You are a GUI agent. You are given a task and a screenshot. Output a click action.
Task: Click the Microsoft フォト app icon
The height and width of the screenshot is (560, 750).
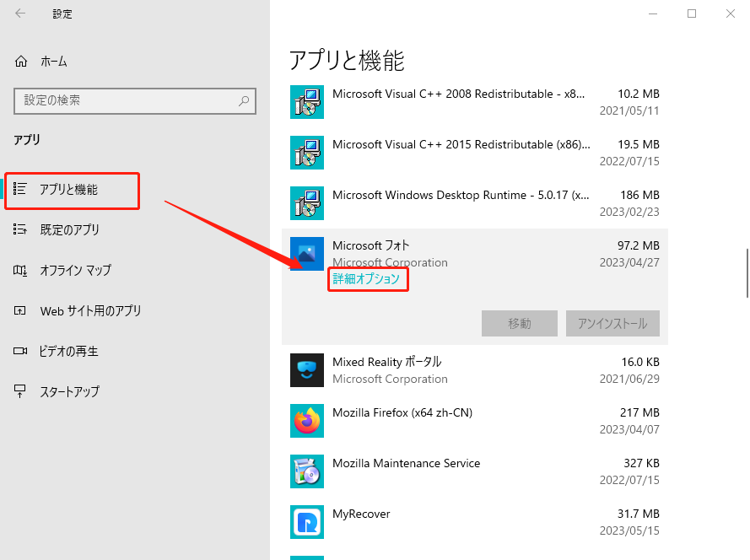(x=307, y=254)
